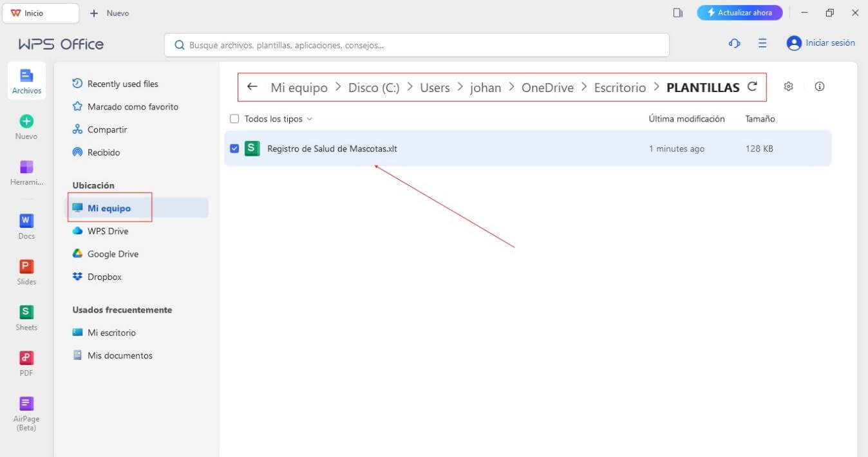Navigate to Mi equipo breadcrumb
868x457 pixels.
coord(299,88)
